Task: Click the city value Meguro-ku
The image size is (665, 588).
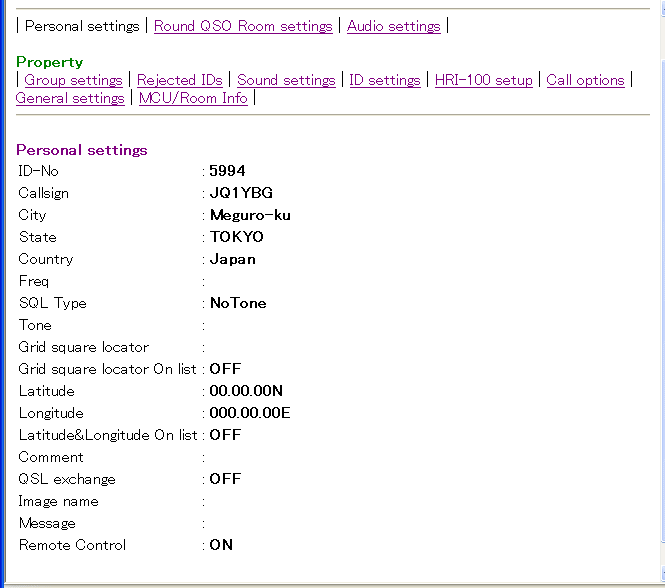Action: click(250, 215)
